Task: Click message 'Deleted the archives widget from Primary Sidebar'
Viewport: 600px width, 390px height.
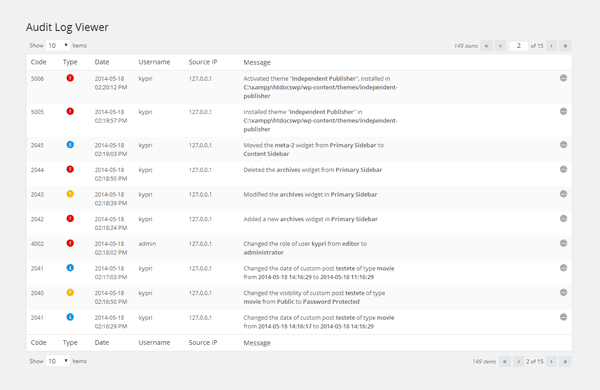Action: [x=313, y=170]
